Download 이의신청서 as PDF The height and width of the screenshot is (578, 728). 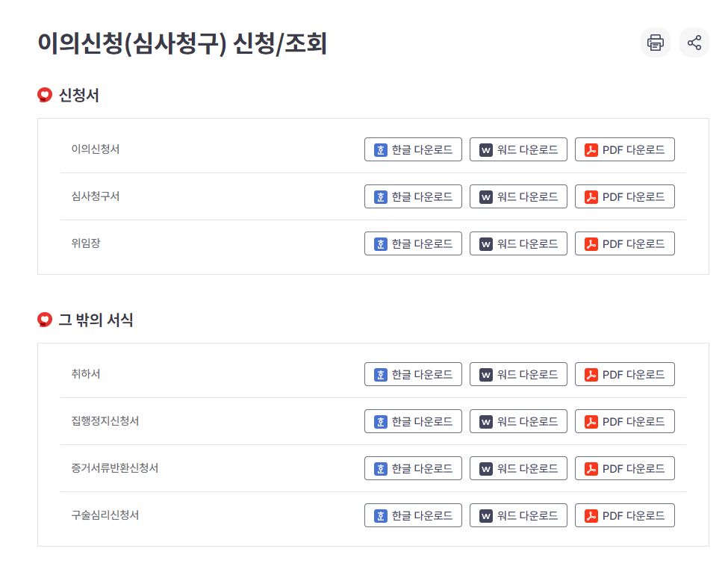coord(625,149)
